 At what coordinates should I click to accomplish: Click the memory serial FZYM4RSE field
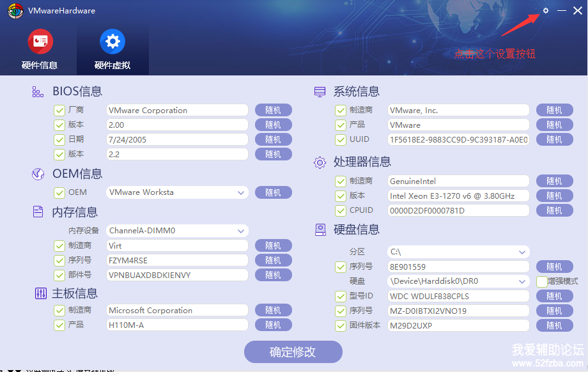click(178, 260)
